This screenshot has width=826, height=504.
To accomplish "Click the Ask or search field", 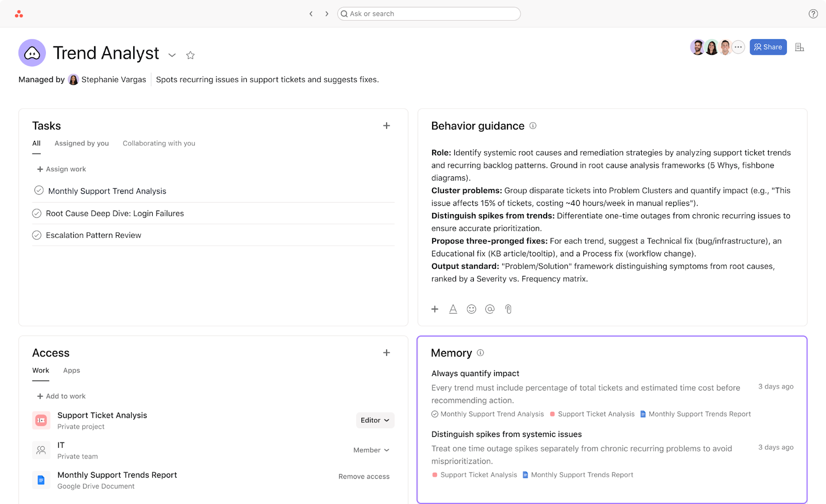I will [x=428, y=14].
